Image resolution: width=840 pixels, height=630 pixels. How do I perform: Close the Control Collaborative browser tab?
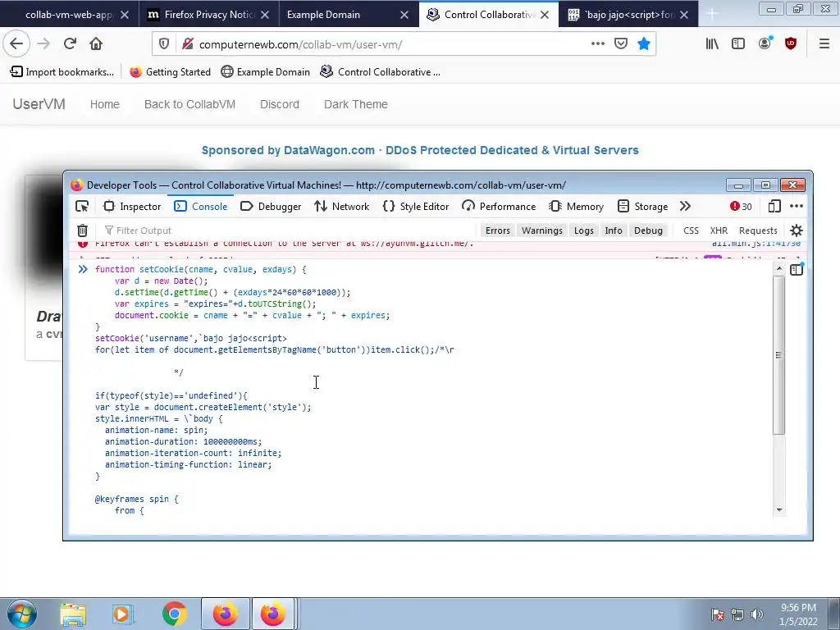545,15
